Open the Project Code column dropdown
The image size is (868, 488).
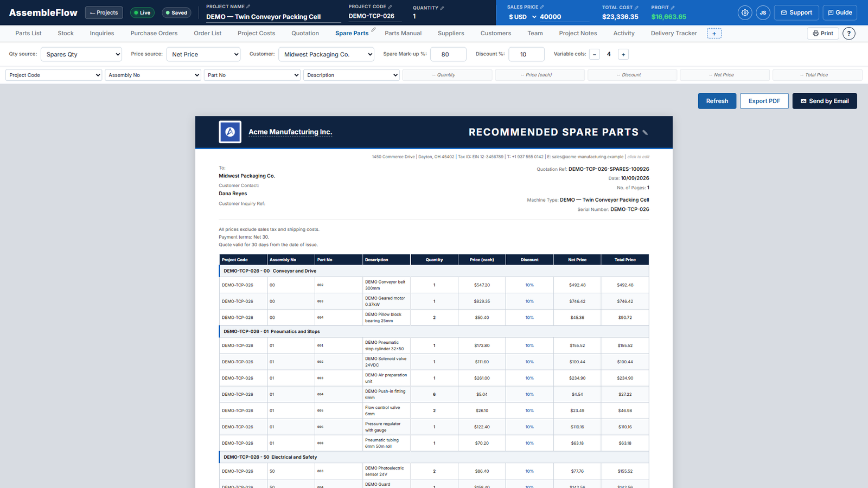tap(54, 75)
